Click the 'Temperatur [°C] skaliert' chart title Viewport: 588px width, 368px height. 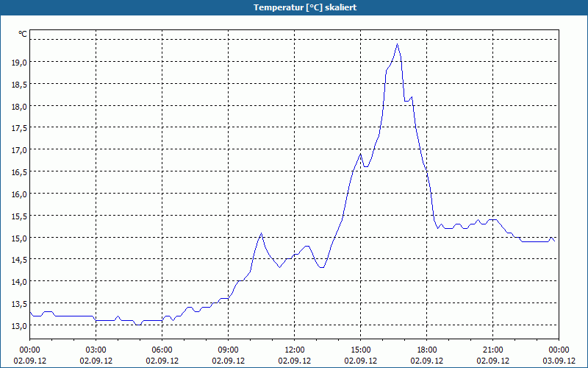[305, 7]
